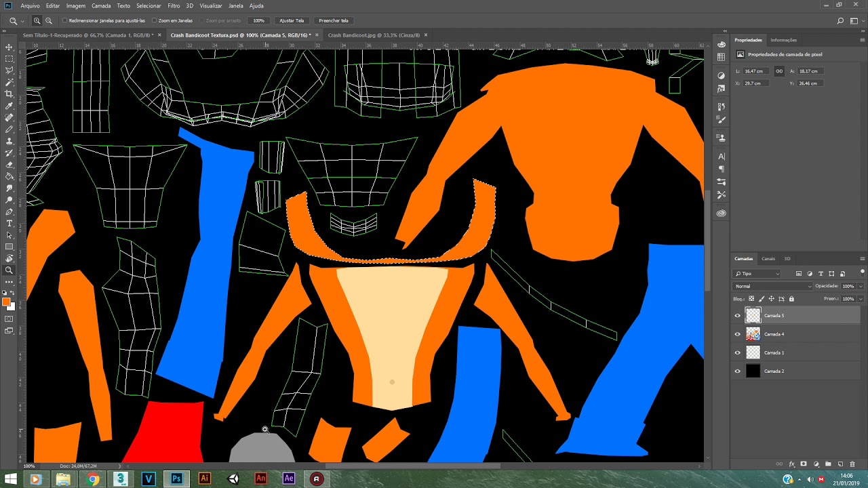Switch to the Canais tab
This screenshot has height=488, width=868.
pyautogui.click(x=768, y=259)
